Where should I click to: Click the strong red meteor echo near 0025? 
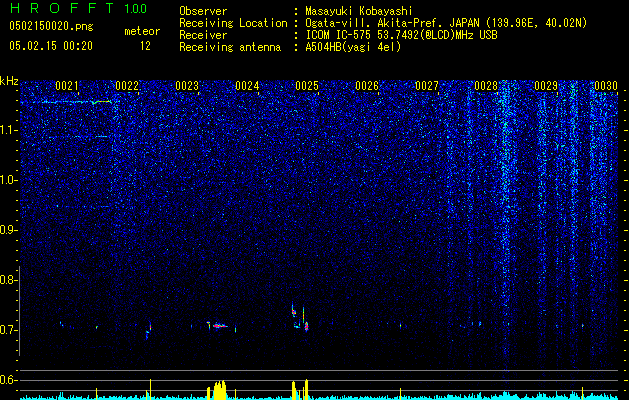(306, 327)
